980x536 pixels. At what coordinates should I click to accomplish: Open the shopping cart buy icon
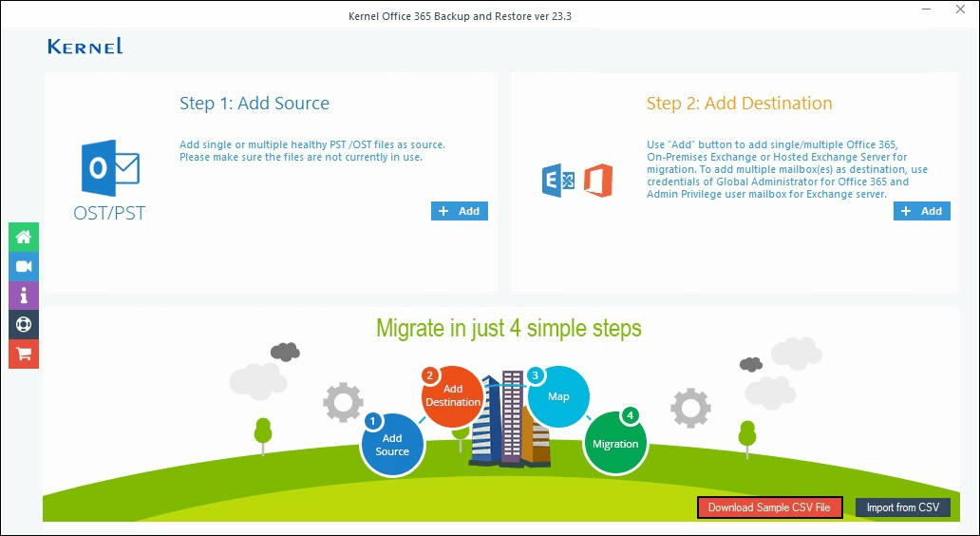(24, 354)
